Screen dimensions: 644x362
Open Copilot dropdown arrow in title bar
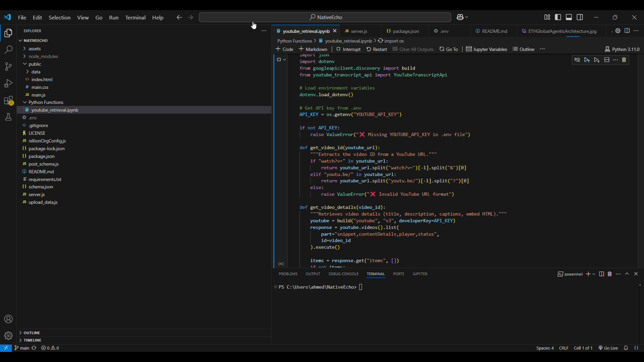point(467,17)
